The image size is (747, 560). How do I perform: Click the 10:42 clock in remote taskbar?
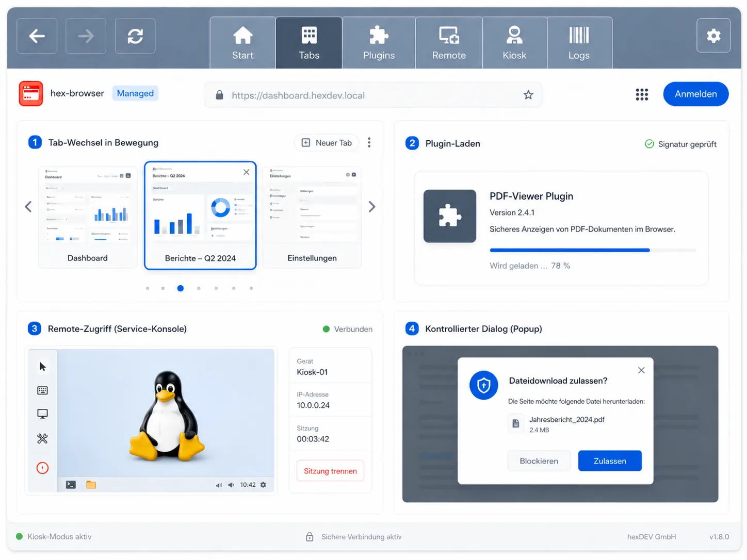(x=248, y=485)
